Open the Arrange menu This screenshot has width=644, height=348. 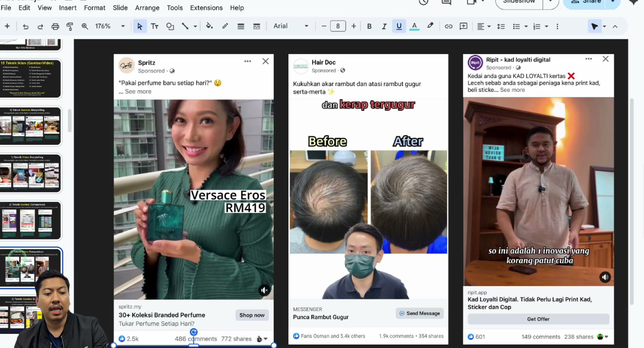click(x=147, y=8)
